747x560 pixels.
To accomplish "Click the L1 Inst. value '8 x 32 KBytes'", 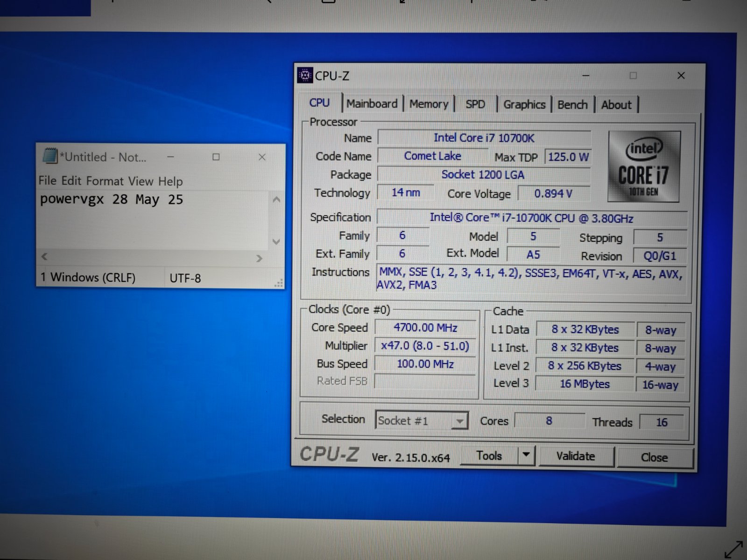I will [x=585, y=348].
